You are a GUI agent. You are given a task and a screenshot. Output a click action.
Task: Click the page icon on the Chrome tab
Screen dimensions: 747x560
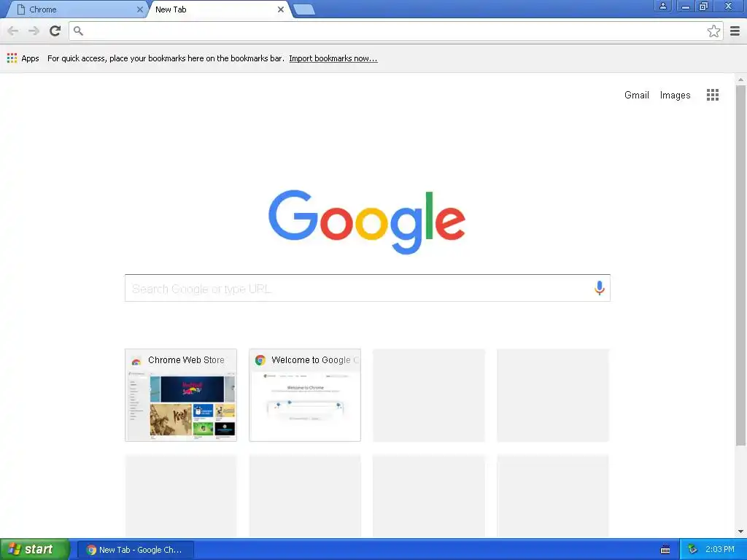tap(21, 9)
